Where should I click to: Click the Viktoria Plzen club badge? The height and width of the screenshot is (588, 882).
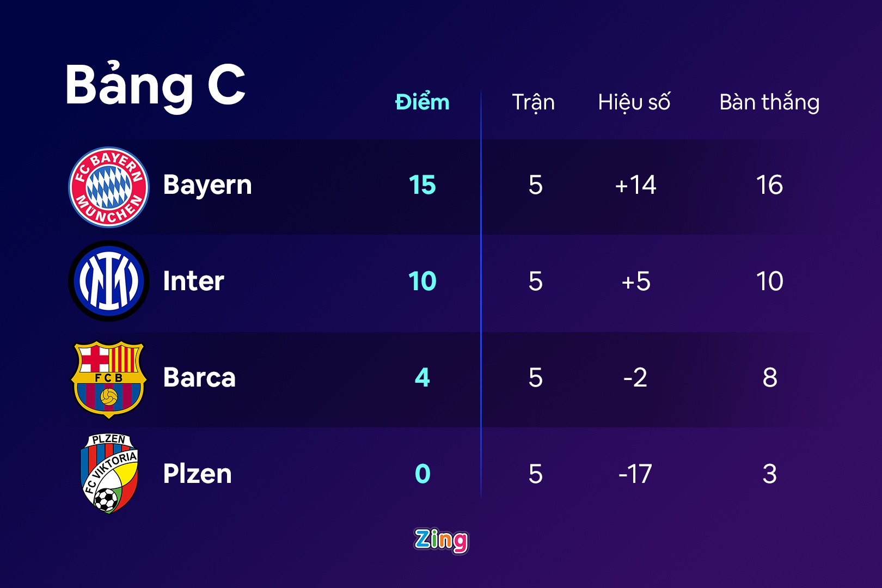[x=109, y=473]
